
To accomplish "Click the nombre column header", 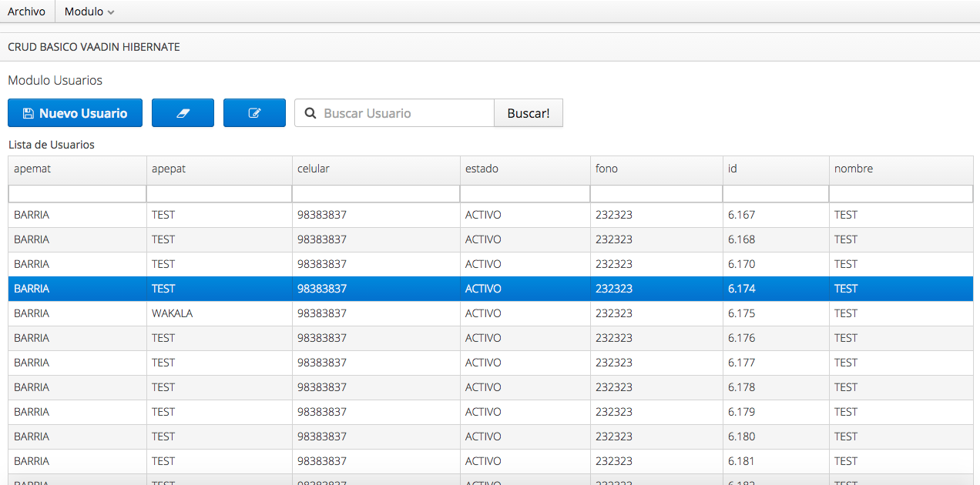I will coord(901,169).
